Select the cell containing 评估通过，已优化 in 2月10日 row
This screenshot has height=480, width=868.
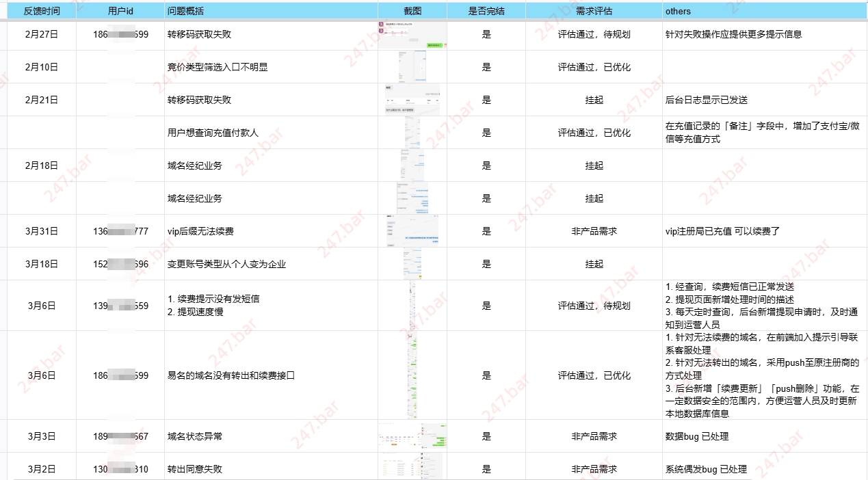pos(594,66)
